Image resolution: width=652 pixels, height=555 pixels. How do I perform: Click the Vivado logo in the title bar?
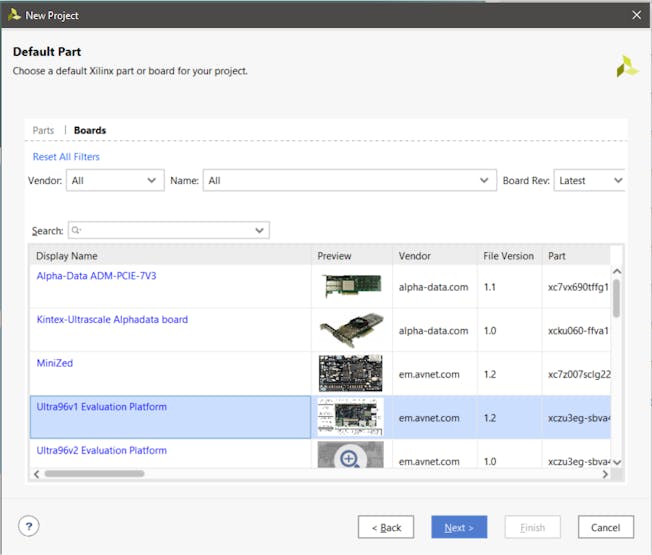[14, 15]
